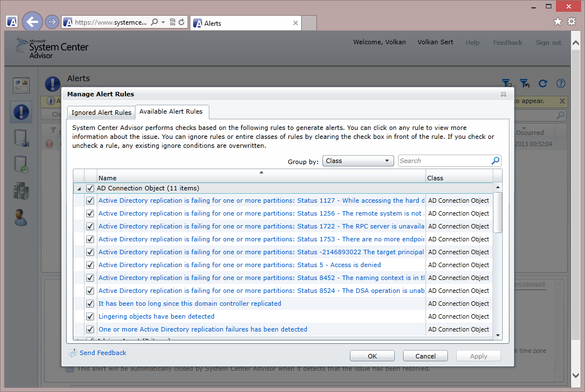The width and height of the screenshot is (585, 392).
Task: Click the compatibility view icon in address bar
Action: click(172, 22)
